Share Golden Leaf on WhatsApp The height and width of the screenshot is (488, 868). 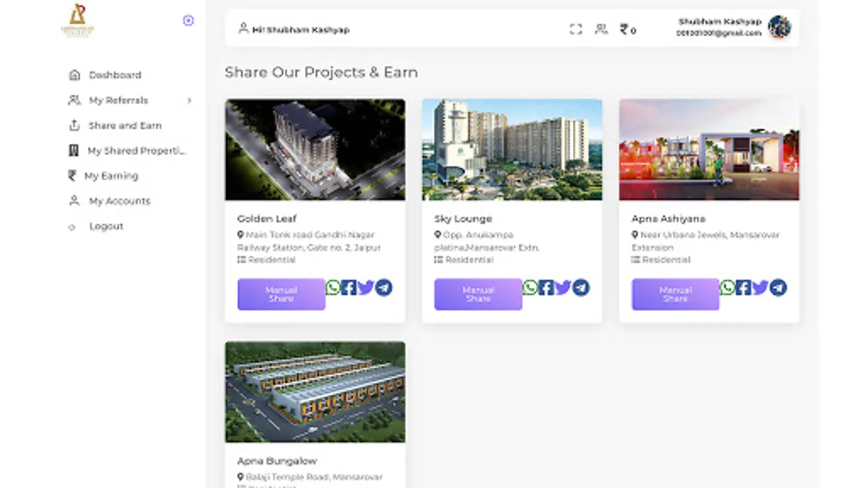click(x=333, y=287)
